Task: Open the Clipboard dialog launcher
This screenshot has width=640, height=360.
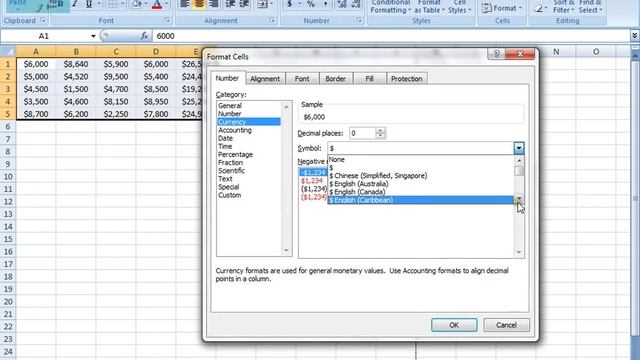Action: 43,20
